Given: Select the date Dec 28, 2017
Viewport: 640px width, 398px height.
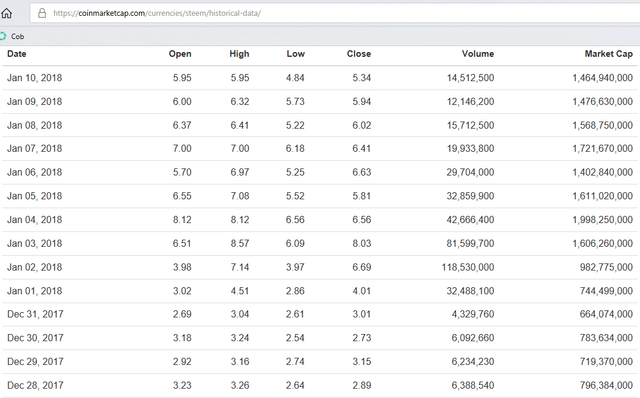Looking at the screenshot, I should click(35, 385).
